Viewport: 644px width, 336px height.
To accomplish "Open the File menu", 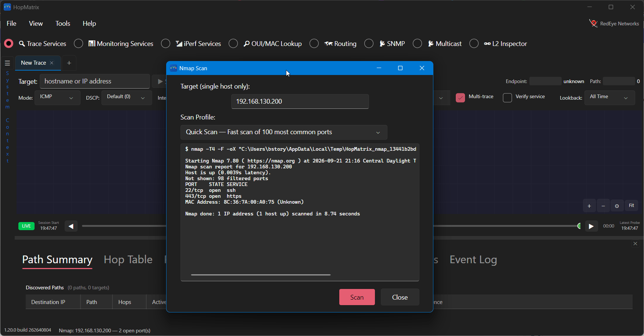I will point(11,24).
